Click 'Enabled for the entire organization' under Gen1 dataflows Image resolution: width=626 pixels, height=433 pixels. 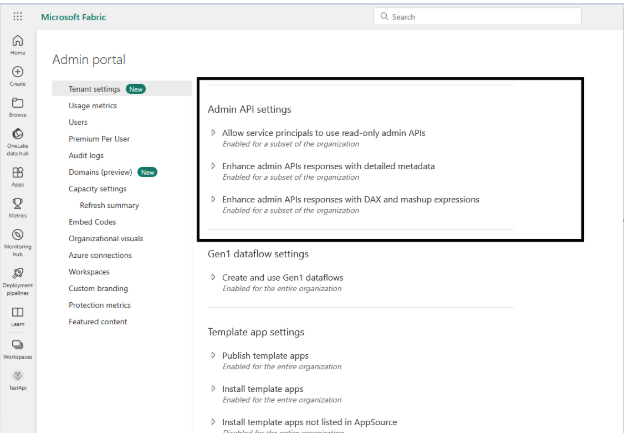click(282, 289)
